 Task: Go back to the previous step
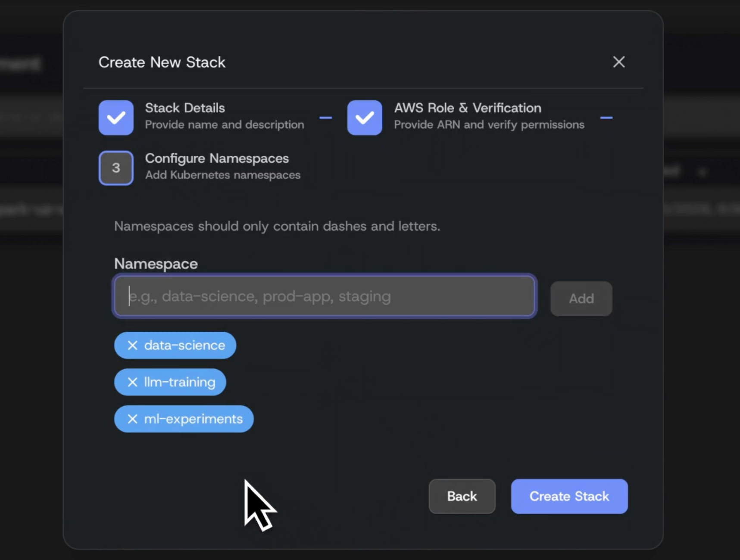[462, 496]
